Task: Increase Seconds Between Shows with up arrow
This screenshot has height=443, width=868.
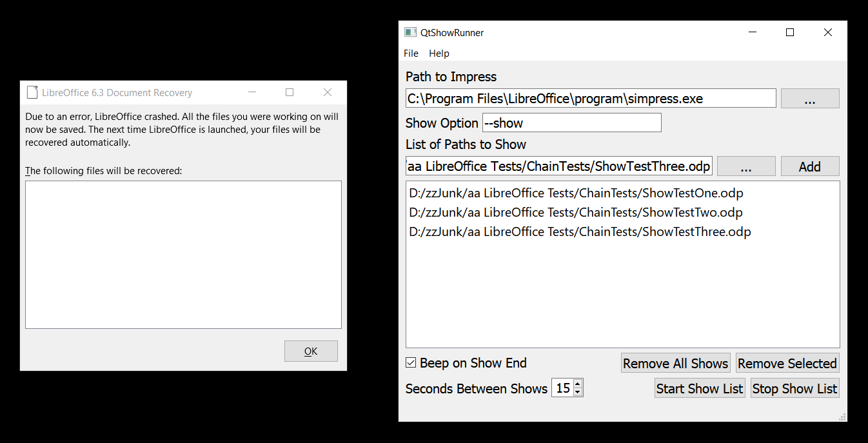Action: point(578,384)
